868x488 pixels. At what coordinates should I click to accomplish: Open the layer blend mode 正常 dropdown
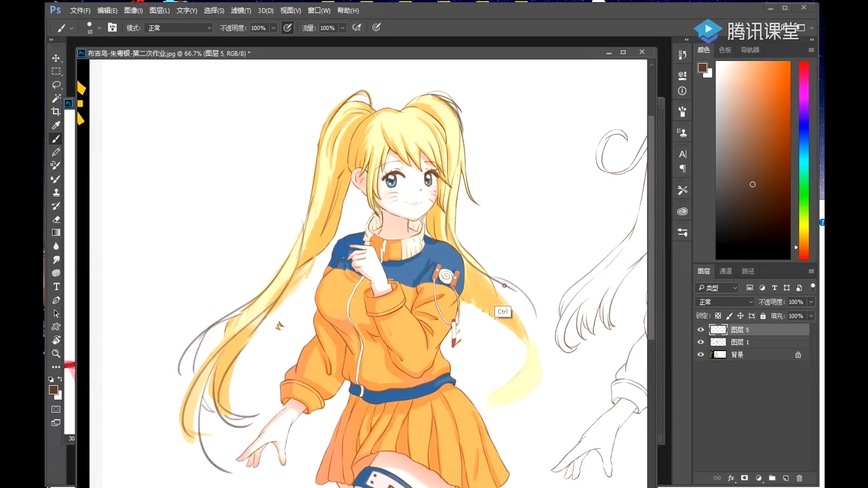point(725,302)
